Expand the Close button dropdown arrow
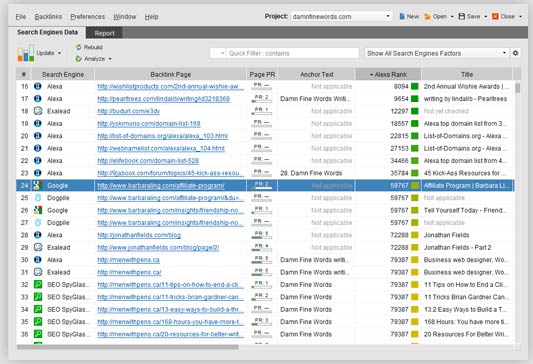This screenshot has width=533, height=364. (520, 17)
